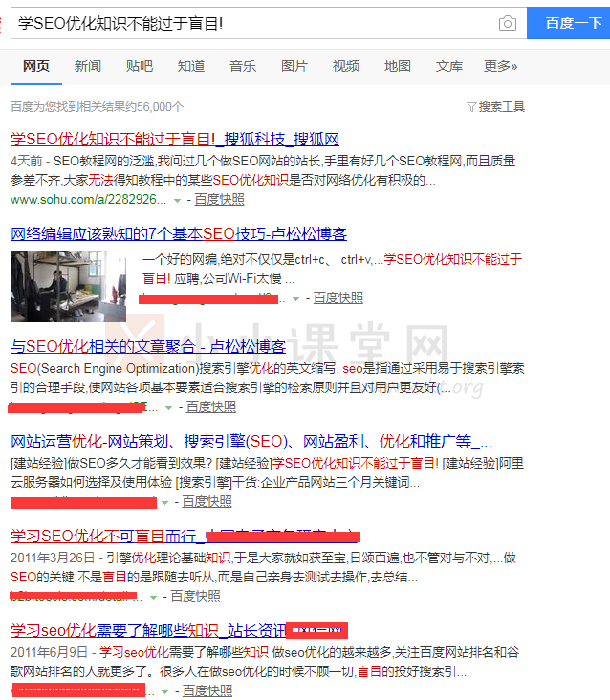Image resolution: width=610 pixels, height=700 pixels.
Task: Open result 学SEO优化知识不能过于盲目!_搜狐科技_搜狐网
Action: [174, 139]
